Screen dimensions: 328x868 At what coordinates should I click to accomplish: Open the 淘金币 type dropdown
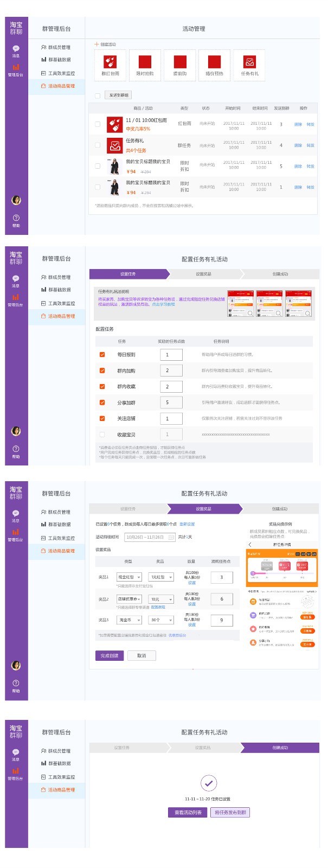129,620
